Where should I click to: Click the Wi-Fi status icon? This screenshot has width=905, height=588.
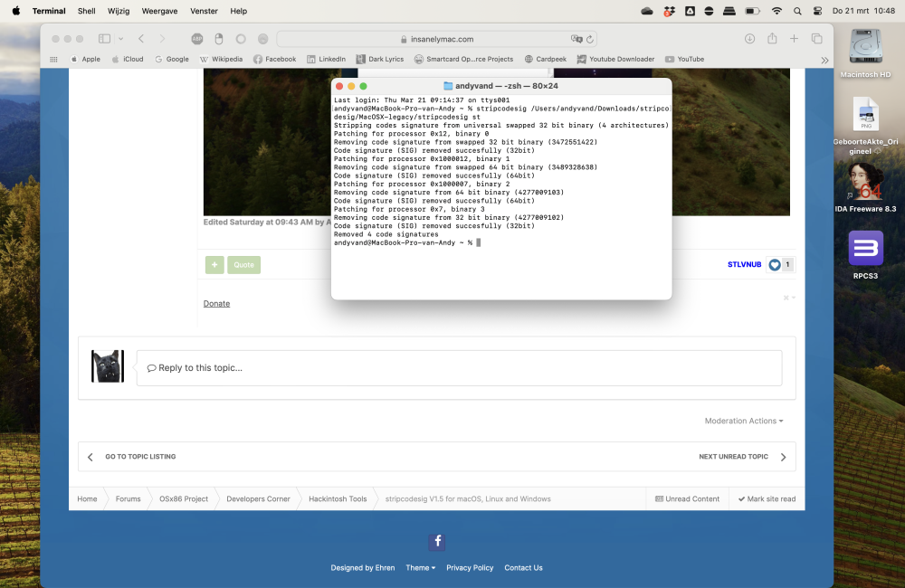776,11
